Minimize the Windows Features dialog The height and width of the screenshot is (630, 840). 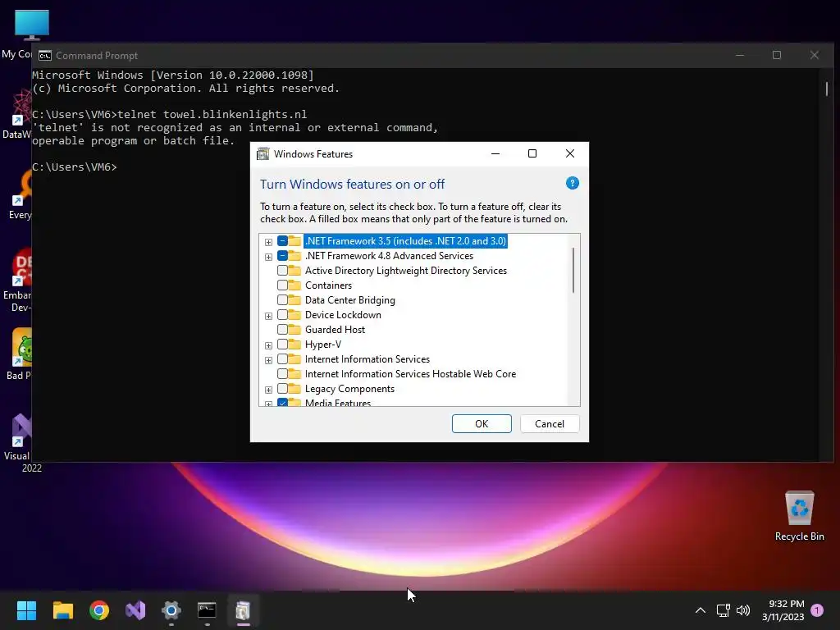click(495, 153)
